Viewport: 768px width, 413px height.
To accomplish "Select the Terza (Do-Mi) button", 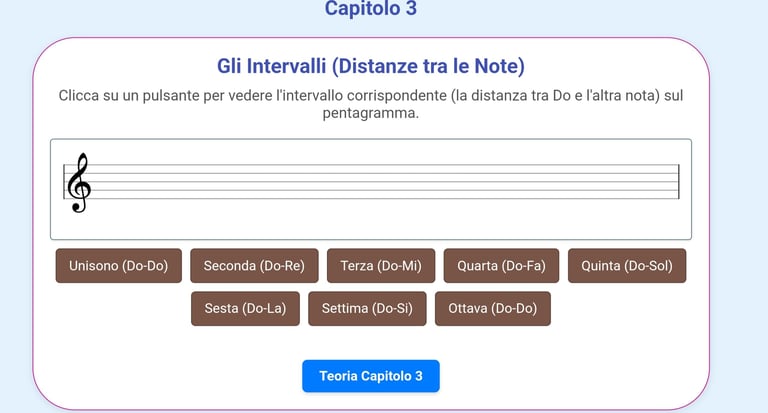I will point(381,266).
